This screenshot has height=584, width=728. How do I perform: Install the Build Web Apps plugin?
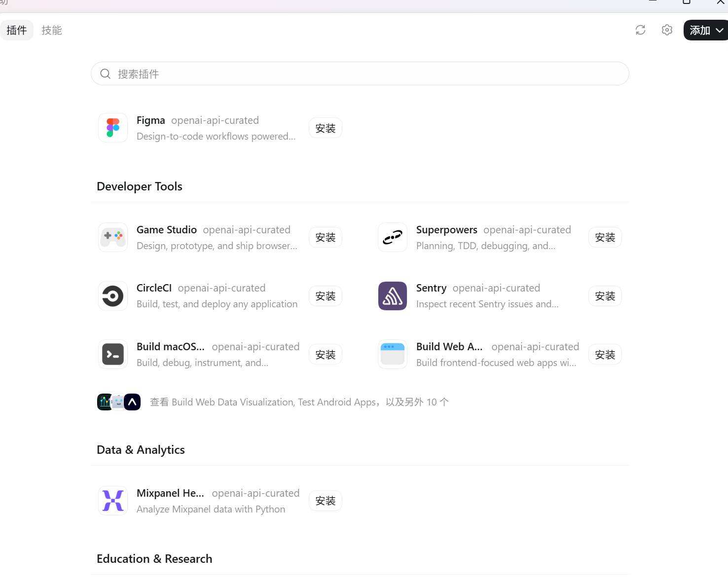pyautogui.click(x=605, y=355)
